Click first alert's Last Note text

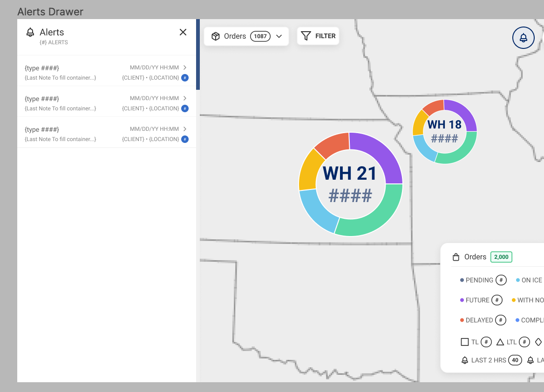tap(61, 78)
